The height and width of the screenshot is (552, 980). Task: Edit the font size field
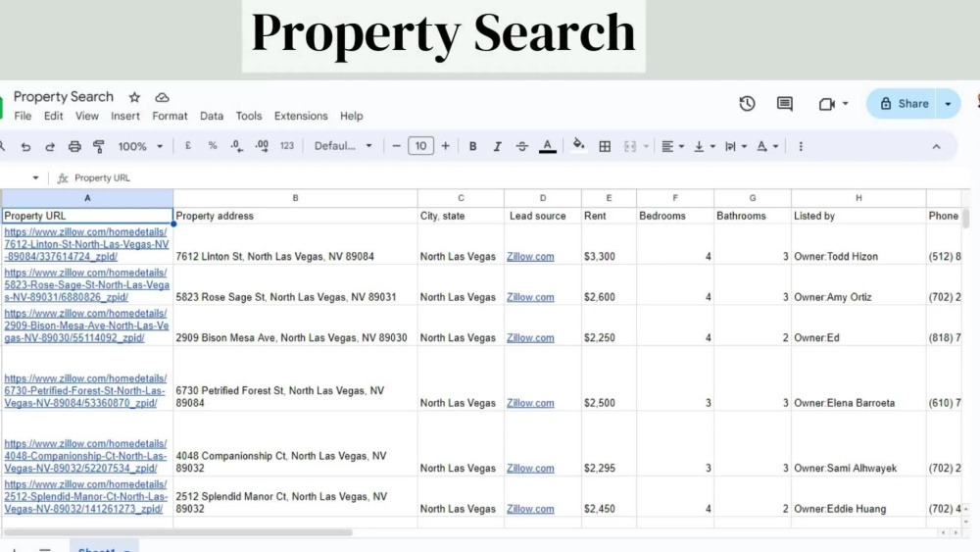(420, 146)
